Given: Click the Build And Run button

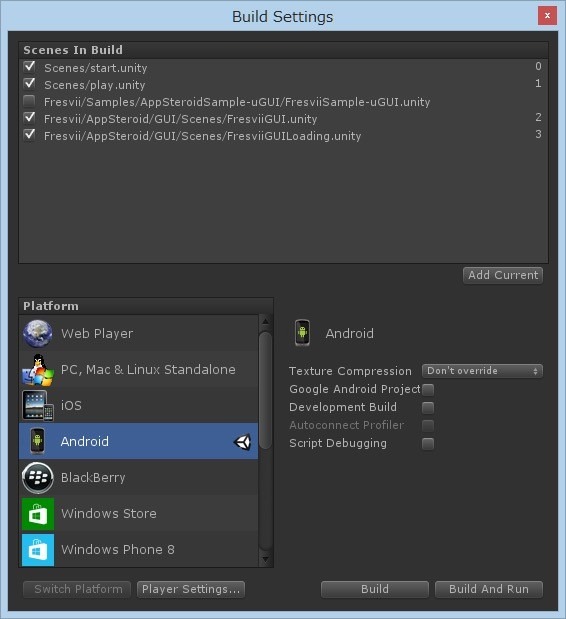Looking at the screenshot, I should [x=489, y=589].
